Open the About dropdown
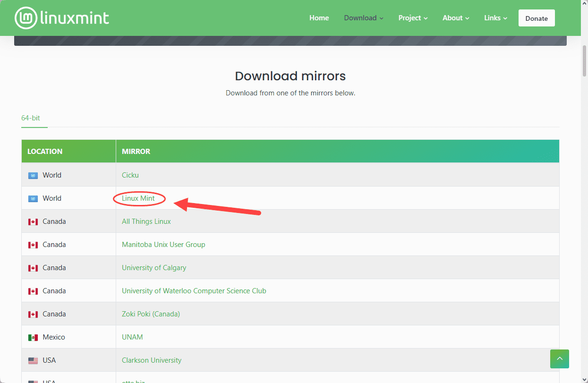 coord(456,18)
